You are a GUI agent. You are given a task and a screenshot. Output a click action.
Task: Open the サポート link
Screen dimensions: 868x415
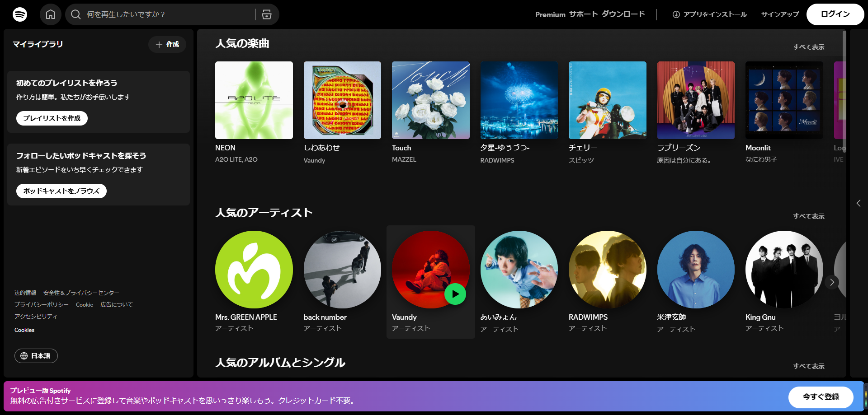(583, 14)
